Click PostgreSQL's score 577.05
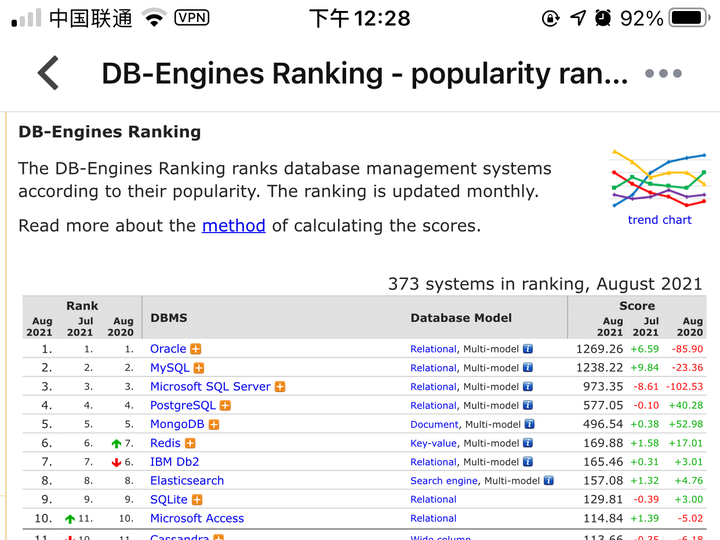This screenshot has width=720, height=540. (603, 405)
